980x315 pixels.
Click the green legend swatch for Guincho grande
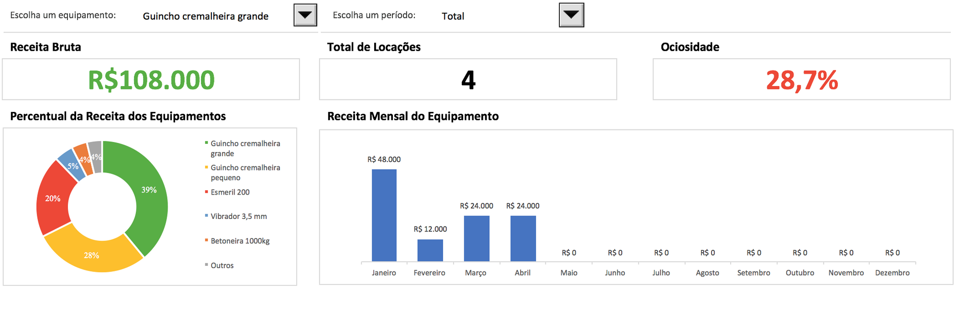point(207,143)
